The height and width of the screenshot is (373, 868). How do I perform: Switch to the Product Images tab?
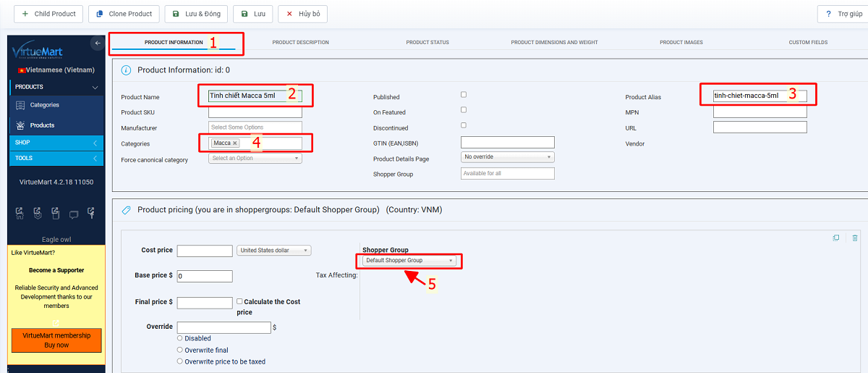click(x=681, y=43)
